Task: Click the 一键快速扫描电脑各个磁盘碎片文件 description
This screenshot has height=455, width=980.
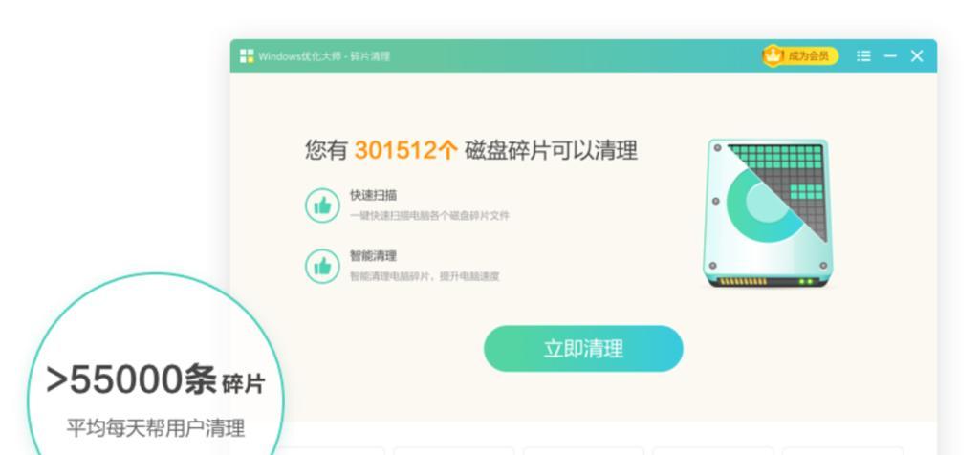Action: pyautogui.click(x=429, y=216)
